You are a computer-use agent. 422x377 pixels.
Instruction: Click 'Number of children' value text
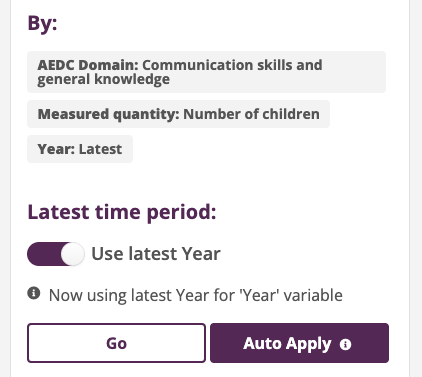(251, 114)
